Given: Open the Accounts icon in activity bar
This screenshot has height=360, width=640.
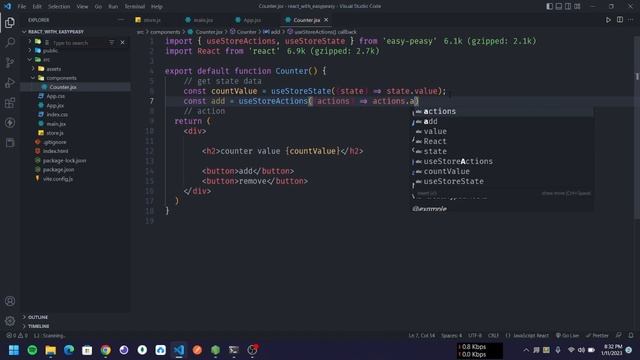Looking at the screenshot, I should point(10,301).
